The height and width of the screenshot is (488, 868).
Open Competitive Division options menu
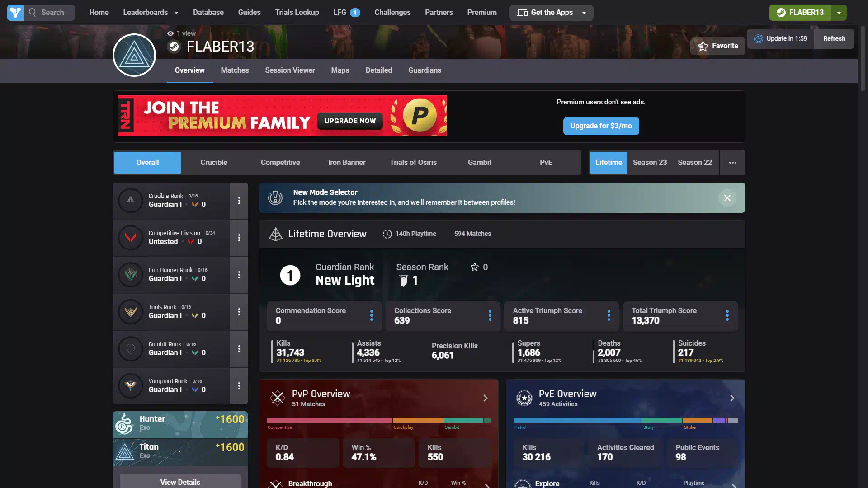(x=239, y=237)
